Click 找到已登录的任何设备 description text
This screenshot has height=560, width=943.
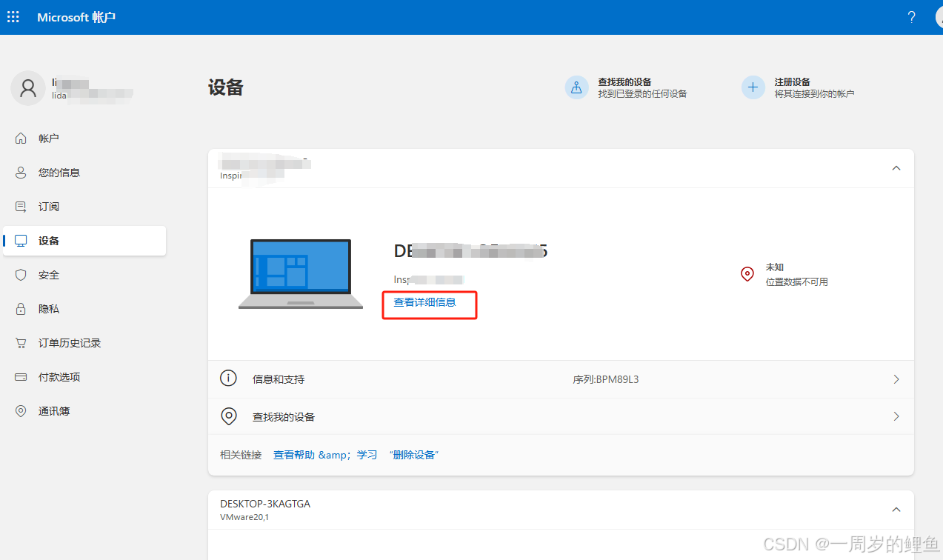pyautogui.click(x=642, y=94)
